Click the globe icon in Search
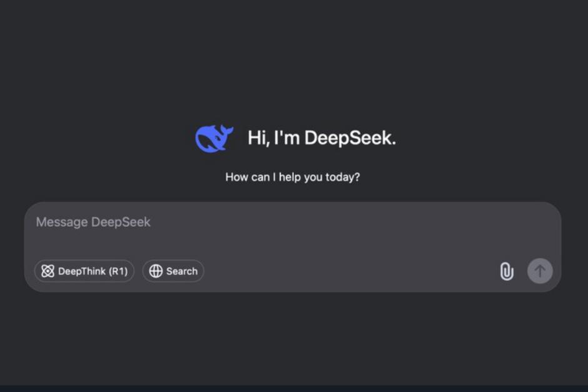588x392 pixels. (x=156, y=271)
